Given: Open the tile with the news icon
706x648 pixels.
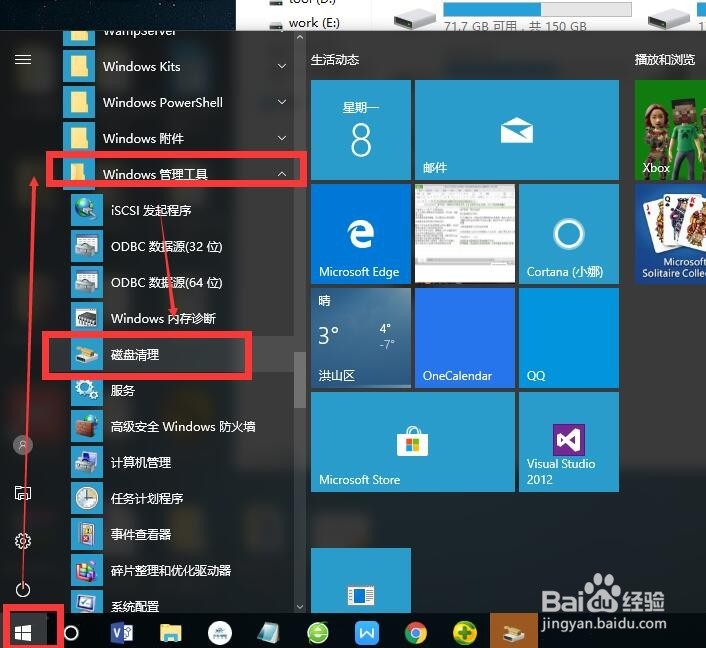Looking at the screenshot, I should click(x=361, y=580).
